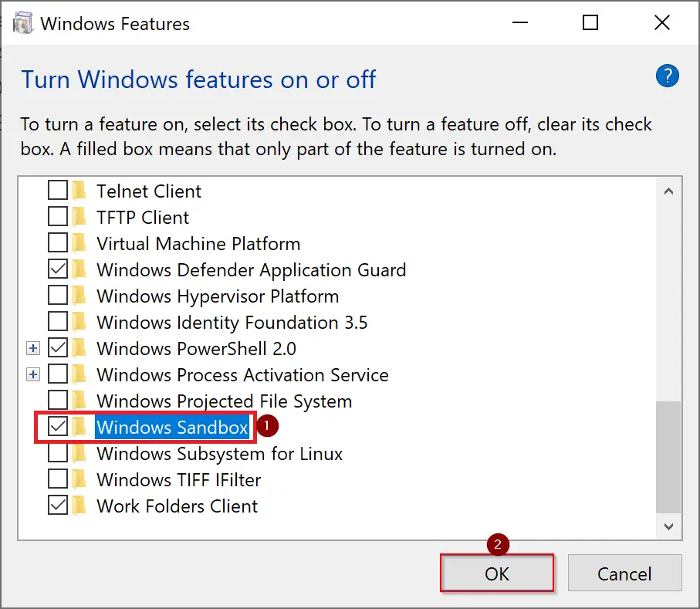Select Windows Identity Foundation 3.5 label
Viewport: 700px width, 609px height.
click(232, 323)
